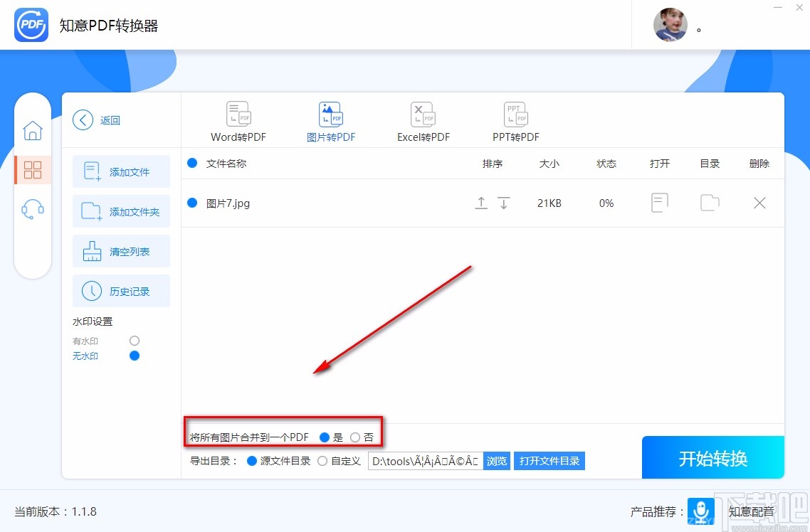Image resolution: width=810 pixels, height=532 pixels.
Task: Delete 图片7.jpg from the list
Action: 759,203
